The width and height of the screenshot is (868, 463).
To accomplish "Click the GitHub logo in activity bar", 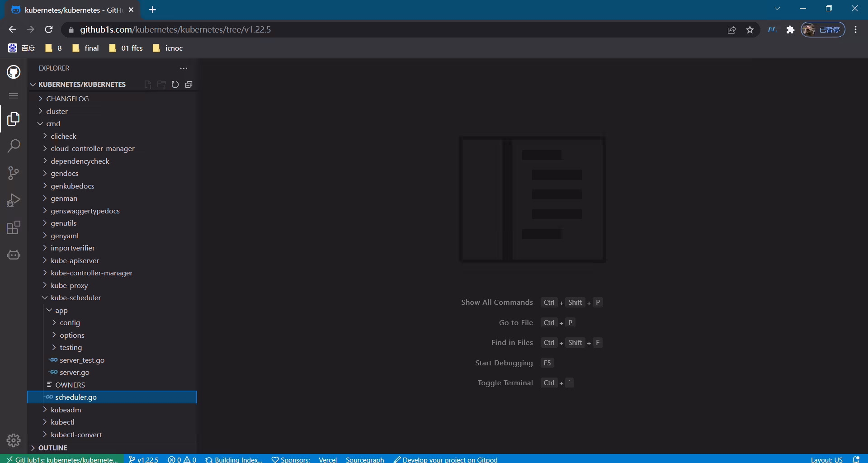I will click(14, 71).
